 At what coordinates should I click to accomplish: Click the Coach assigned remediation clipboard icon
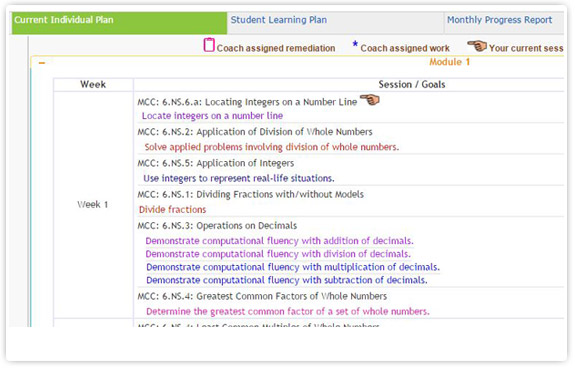click(x=209, y=45)
